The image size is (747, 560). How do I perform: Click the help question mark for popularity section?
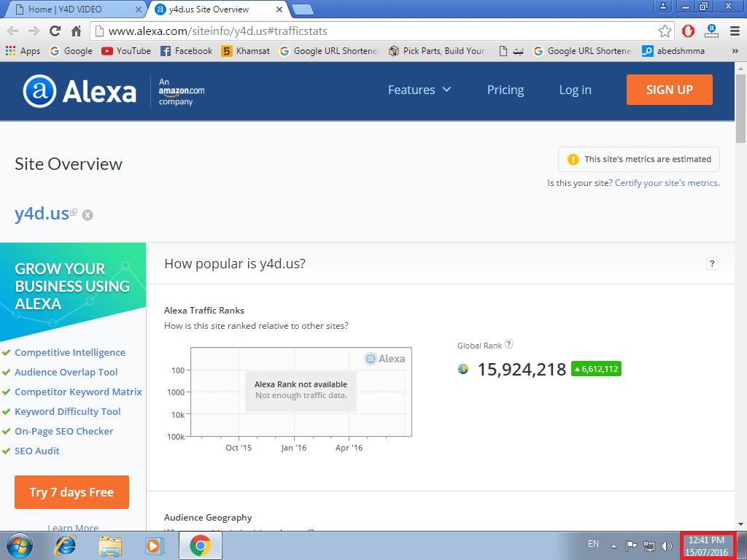(712, 264)
